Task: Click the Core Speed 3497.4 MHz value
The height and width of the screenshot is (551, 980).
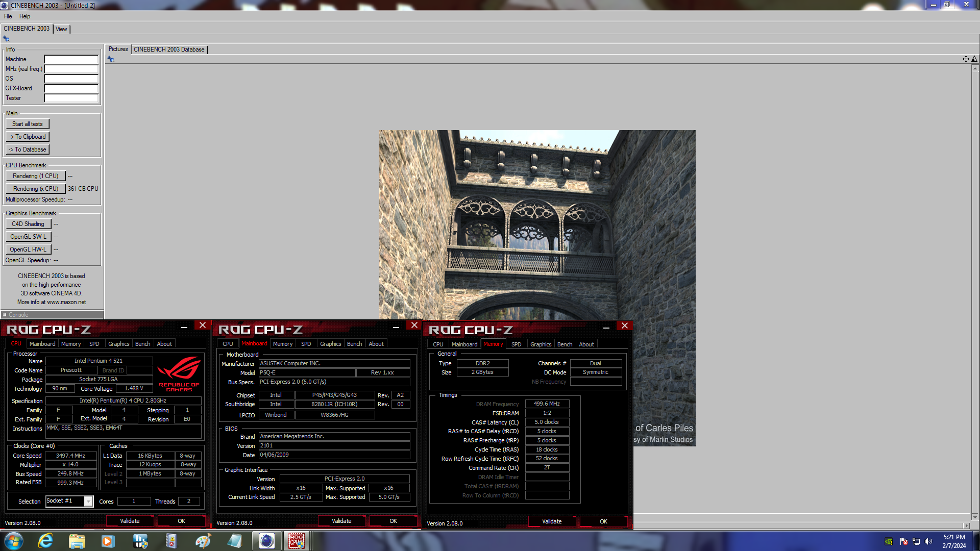Action: (x=71, y=456)
